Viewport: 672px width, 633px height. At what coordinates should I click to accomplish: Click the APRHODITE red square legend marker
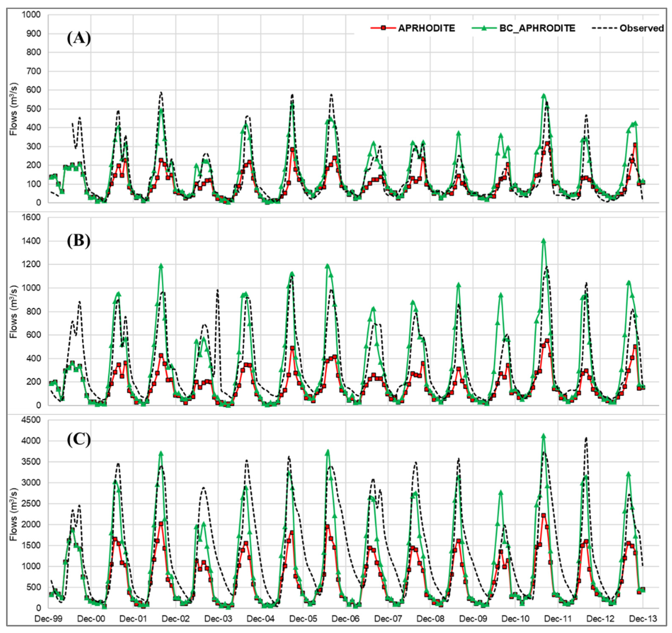pyautogui.click(x=383, y=28)
